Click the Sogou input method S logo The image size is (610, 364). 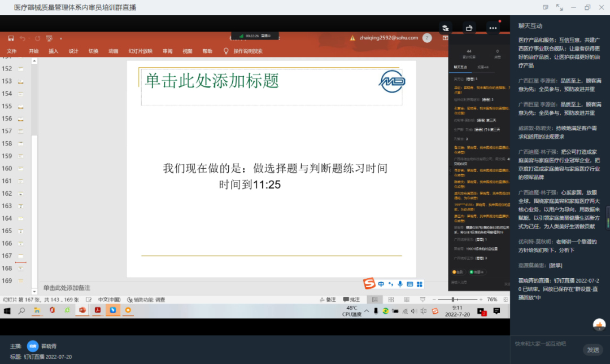[369, 283]
